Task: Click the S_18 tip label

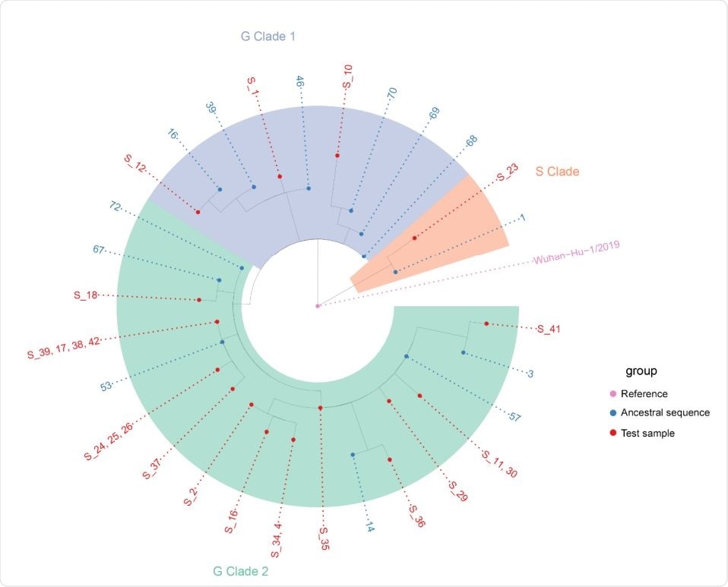Action: (x=85, y=295)
